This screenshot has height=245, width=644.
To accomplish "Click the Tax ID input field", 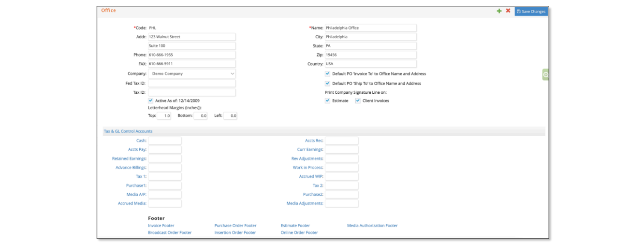I will click(192, 92).
